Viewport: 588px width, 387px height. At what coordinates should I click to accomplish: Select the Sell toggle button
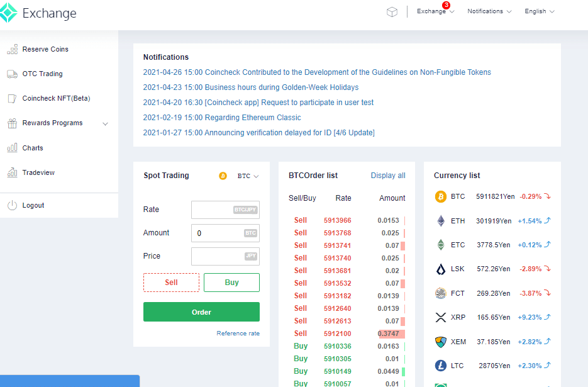[171, 283]
